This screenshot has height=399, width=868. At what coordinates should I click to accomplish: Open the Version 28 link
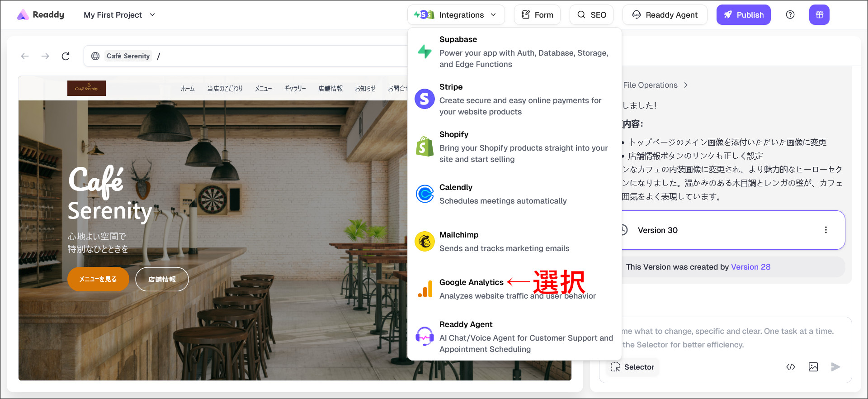click(750, 267)
